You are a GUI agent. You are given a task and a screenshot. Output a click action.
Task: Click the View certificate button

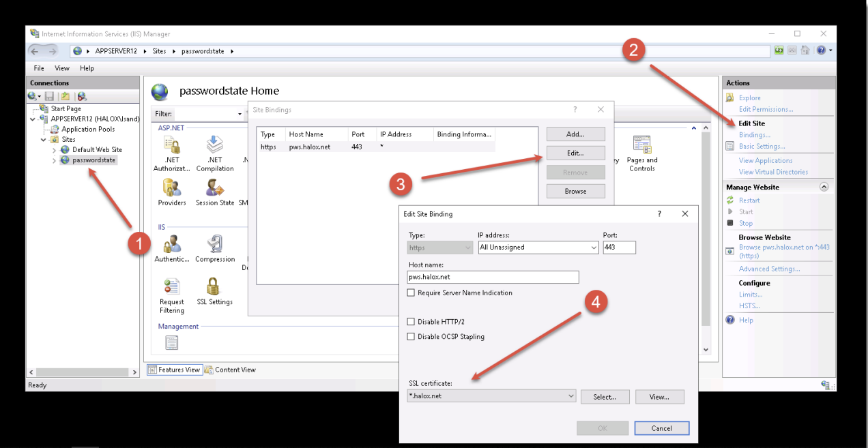pos(659,396)
